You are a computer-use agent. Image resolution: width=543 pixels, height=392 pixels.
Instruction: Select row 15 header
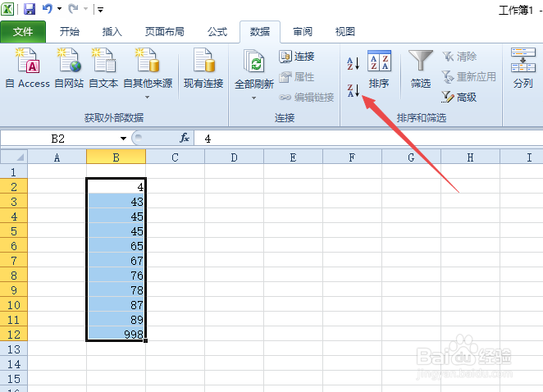(x=14, y=379)
